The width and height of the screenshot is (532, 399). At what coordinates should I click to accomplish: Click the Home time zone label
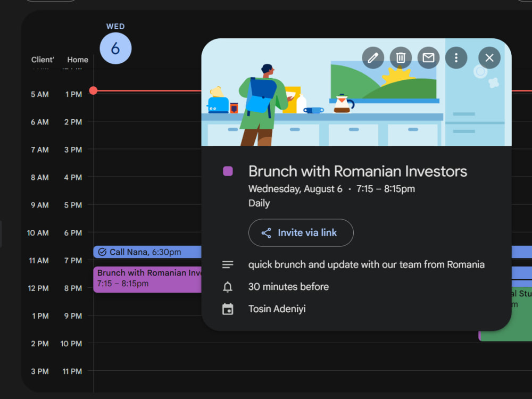click(x=78, y=60)
